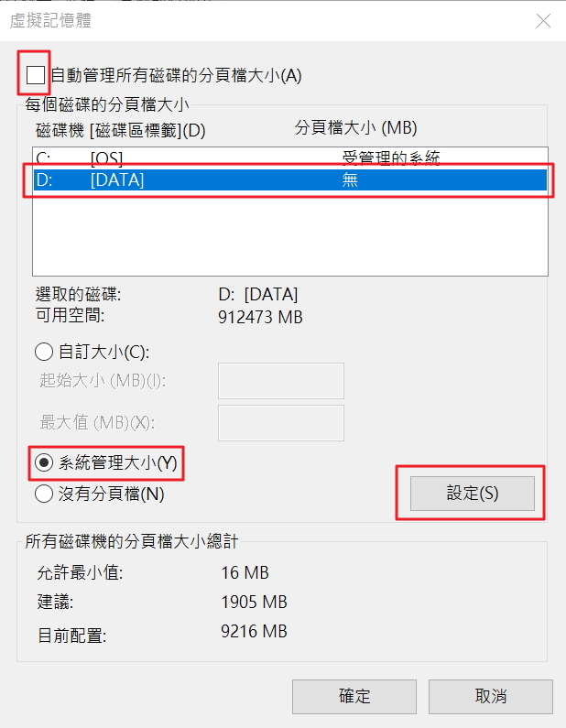
Task: Click the 受管理的系統 entry for drive C
Action: tap(391, 158)
